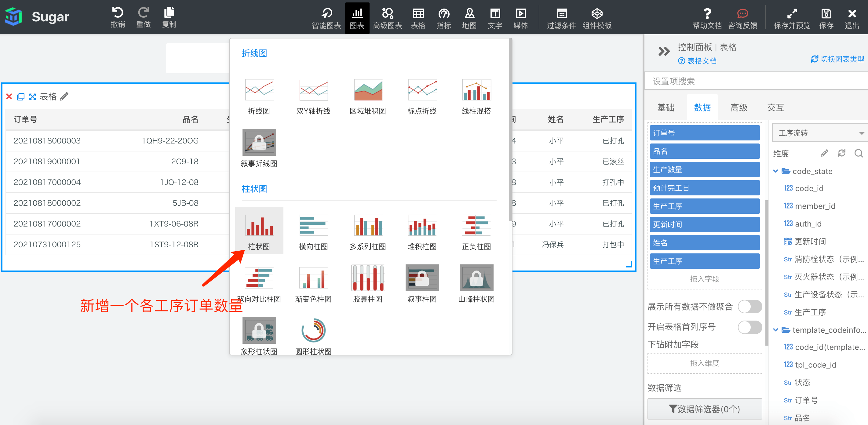
Task: Pick the 线柱混搭 mixed chart icon
Action: click(x=476, y=90)
